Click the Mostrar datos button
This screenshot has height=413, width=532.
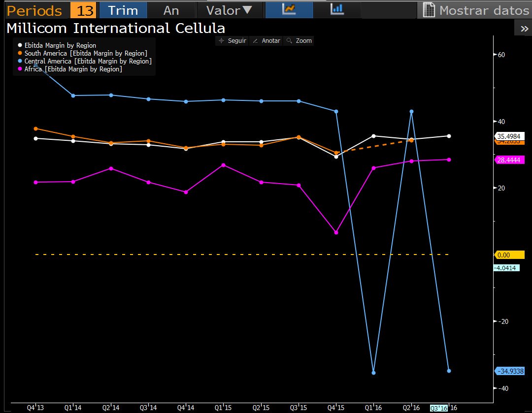[x=475, y=10]
